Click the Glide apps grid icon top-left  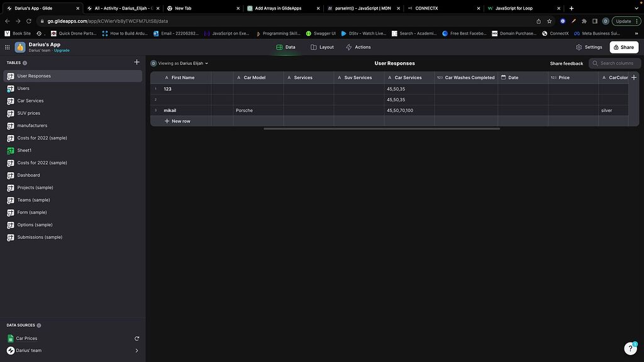pyautogui.click(x=7, y=47)
